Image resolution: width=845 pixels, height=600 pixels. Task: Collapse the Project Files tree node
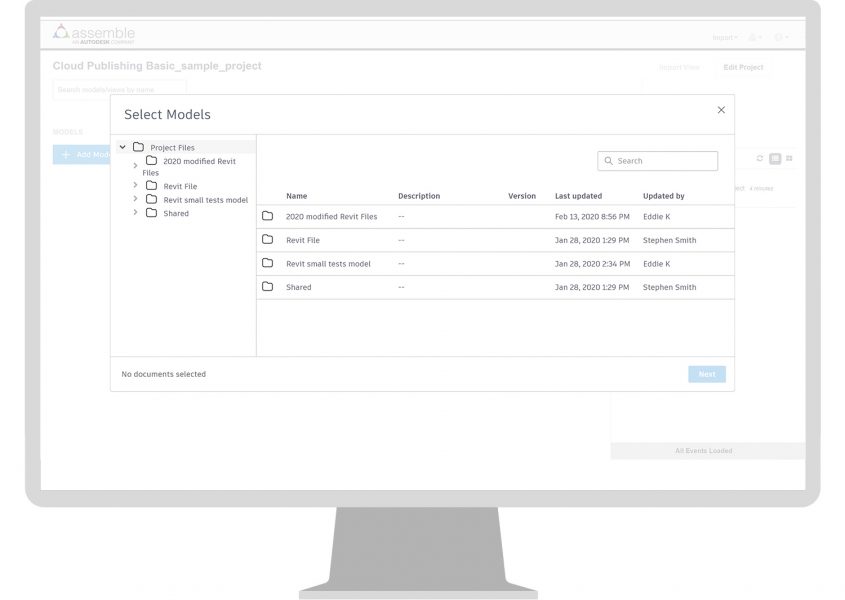pos(123,147)
